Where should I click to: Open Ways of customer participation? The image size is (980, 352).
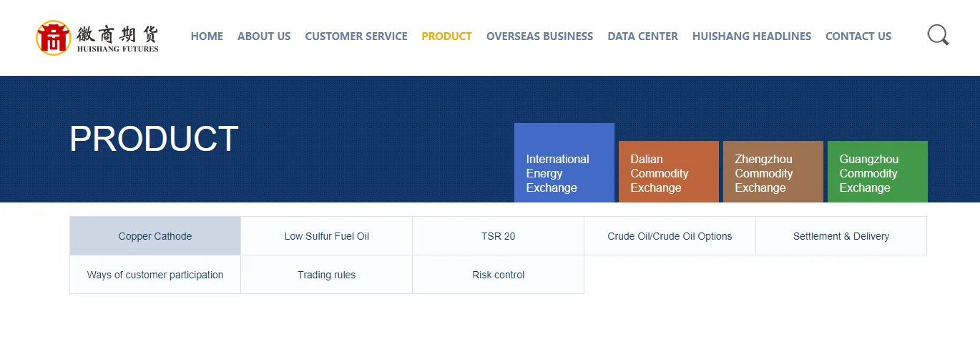(155, 275)
